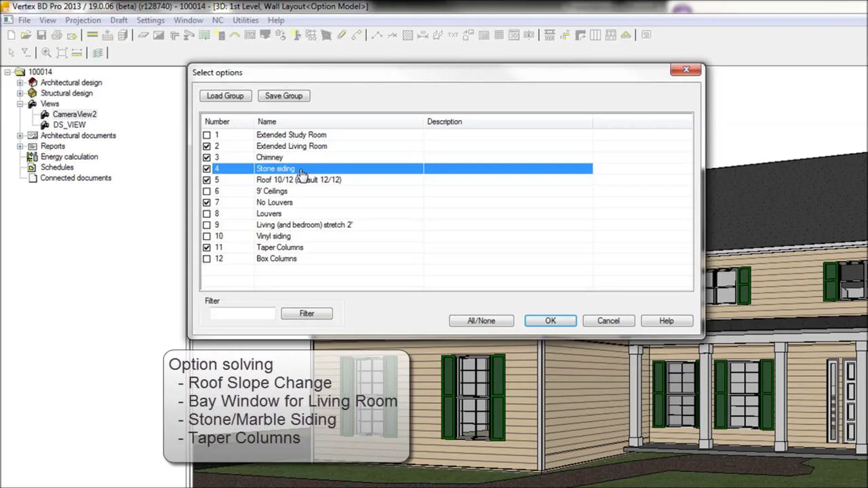Open the Projection menu
This screenshot has height=488, width=868.
pos(83,20)
